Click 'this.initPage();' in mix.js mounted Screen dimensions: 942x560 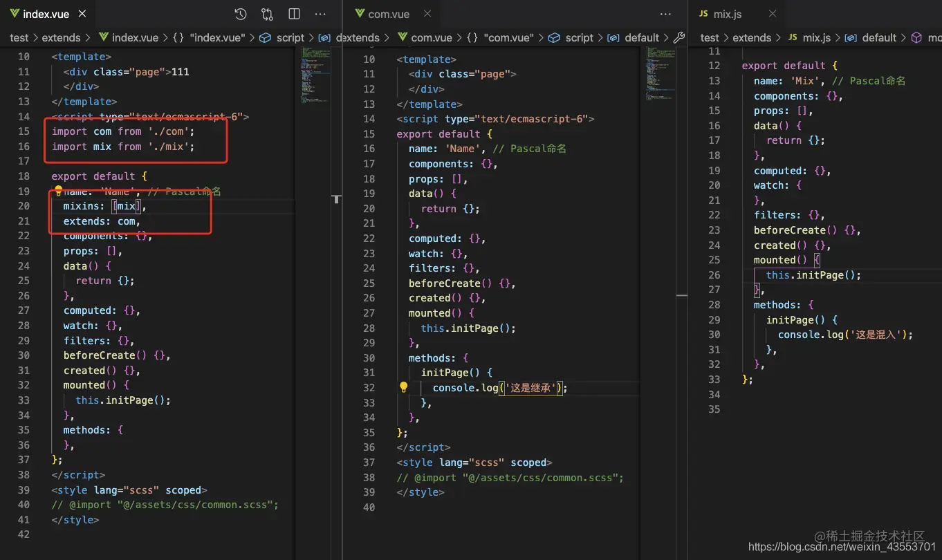click(x=814, y=275)
